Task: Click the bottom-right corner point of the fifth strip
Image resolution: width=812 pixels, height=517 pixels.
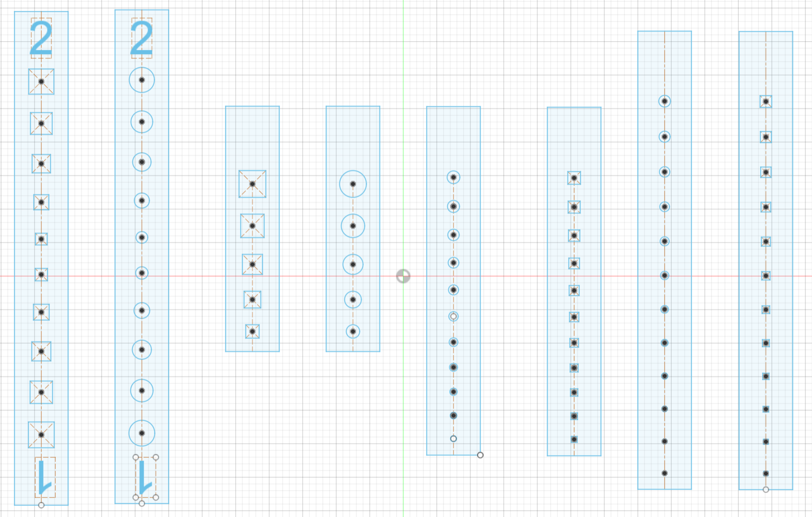Action: click(480, 455)
